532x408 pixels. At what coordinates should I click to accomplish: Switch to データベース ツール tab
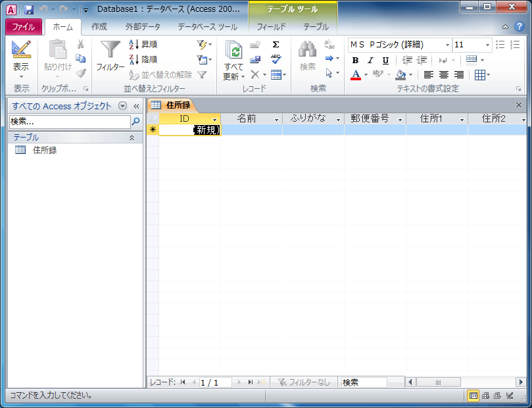(x=207, y=26)
